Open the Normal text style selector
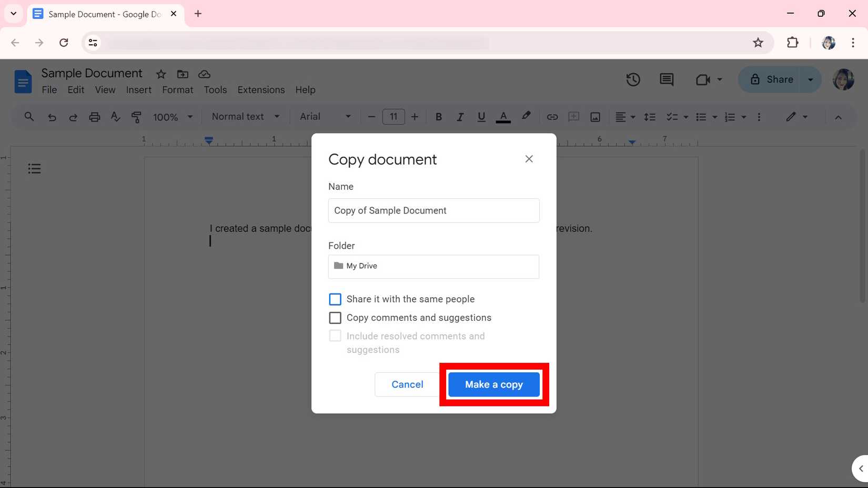Screen dimensions: 868x488 (x=245, y=117)
